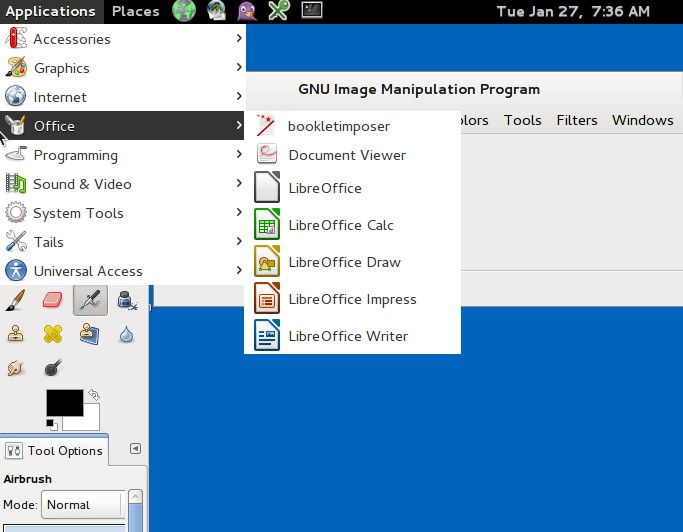
Task: Select the Heal tool bandage icon
Action: 53,334
